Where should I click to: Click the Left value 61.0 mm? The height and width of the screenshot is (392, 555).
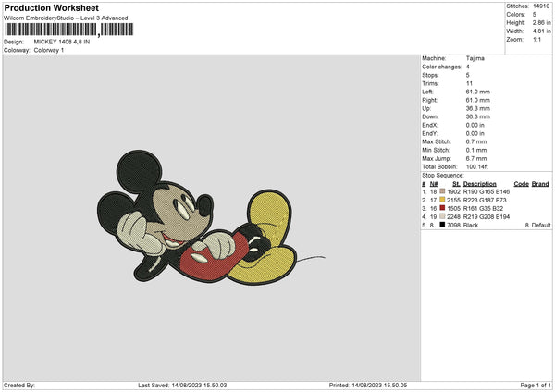tap(478, 92)
